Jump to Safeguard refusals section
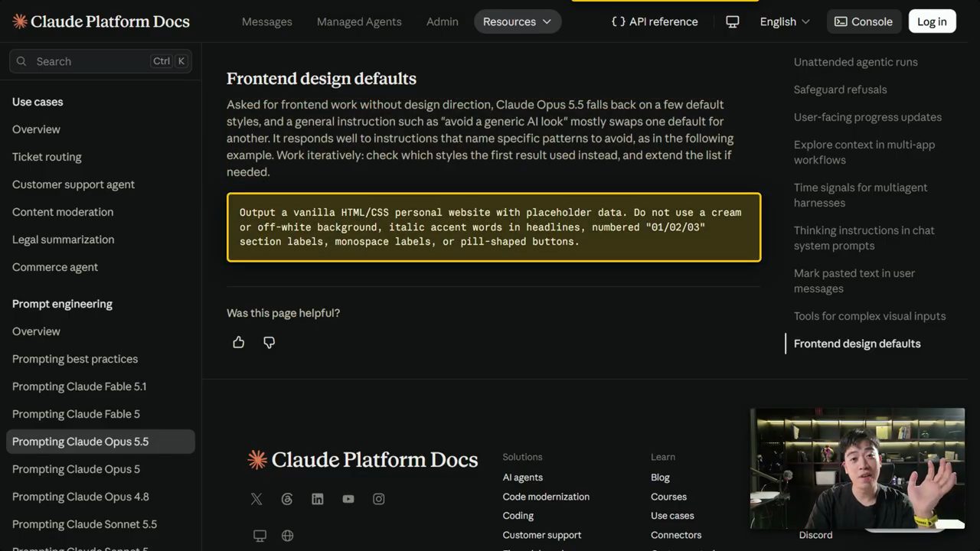980x551 pixels. [x=841, y=90]
